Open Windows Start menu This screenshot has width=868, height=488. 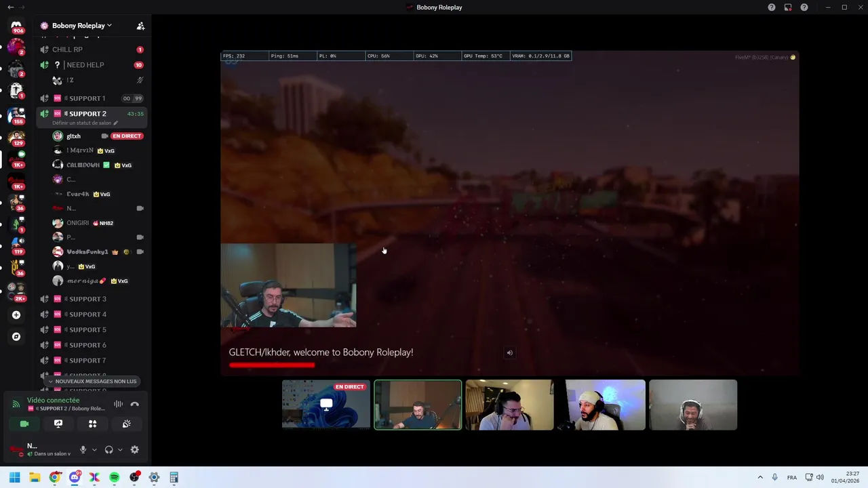click(x=15, y=478)
